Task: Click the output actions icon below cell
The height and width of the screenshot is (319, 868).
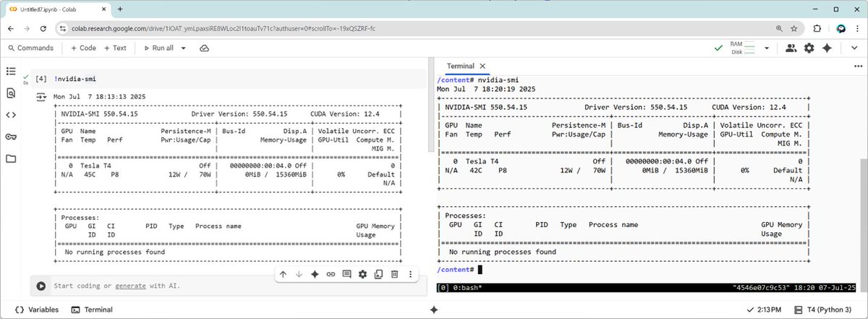Action: (x=41, y=96)
